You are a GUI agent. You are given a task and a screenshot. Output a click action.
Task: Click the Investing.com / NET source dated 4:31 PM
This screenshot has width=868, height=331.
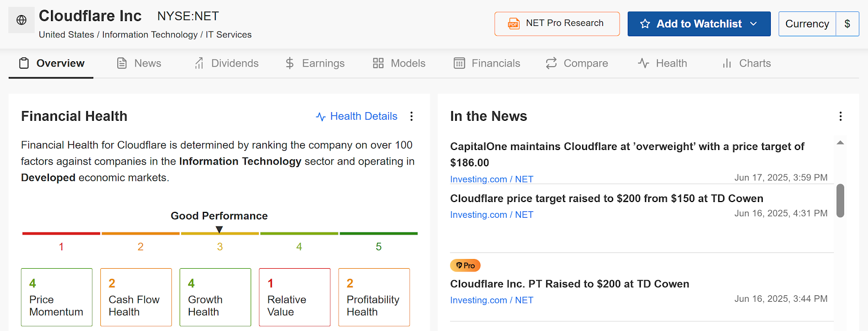tap(492, 215)
